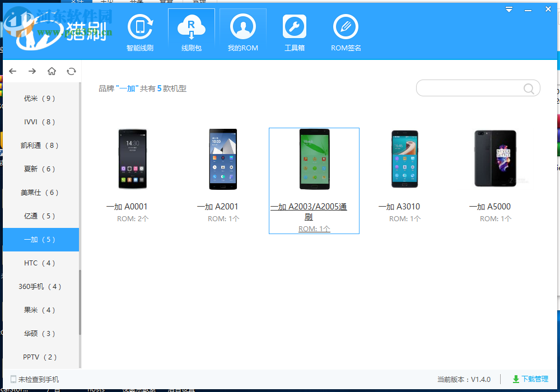The image size is (560, 392).
Task: Click the 一加 A2001 model name
Action: click(x=217, y=207)
